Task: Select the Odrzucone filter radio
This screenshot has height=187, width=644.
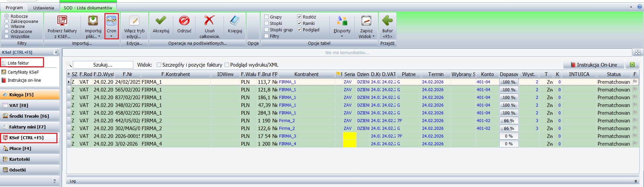Action: click(7, 31)
